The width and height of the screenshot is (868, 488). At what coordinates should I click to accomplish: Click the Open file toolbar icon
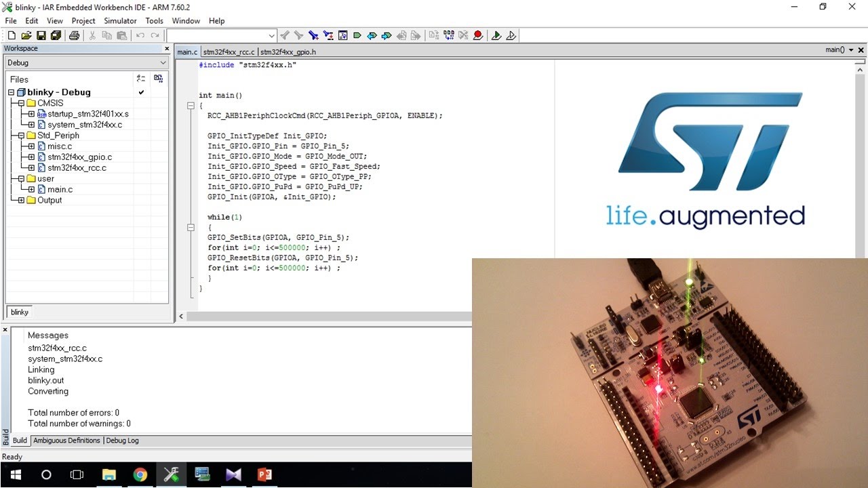pyautogui.click(x=26, y=35)
